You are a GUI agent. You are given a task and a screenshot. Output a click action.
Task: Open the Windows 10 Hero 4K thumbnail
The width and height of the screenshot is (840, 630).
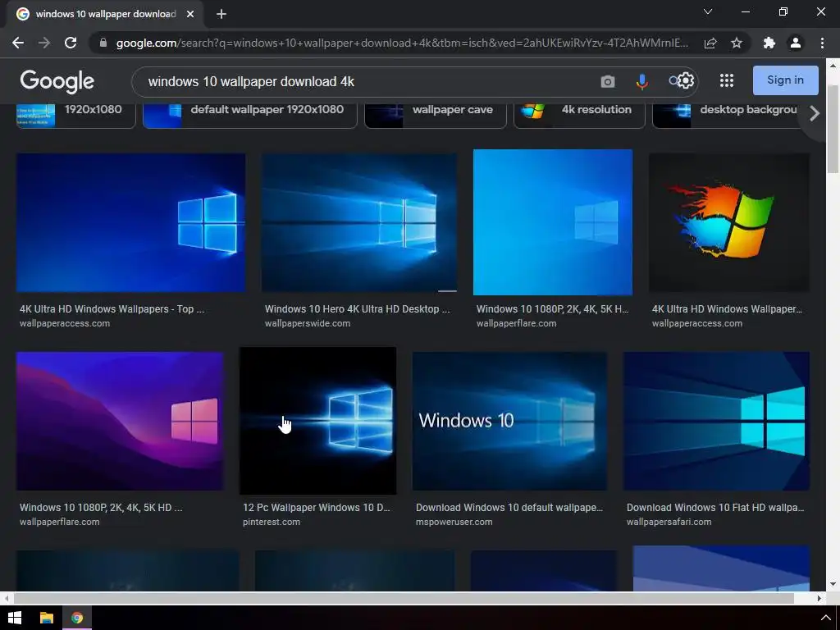pyautogui.click(x=359, y=222)
